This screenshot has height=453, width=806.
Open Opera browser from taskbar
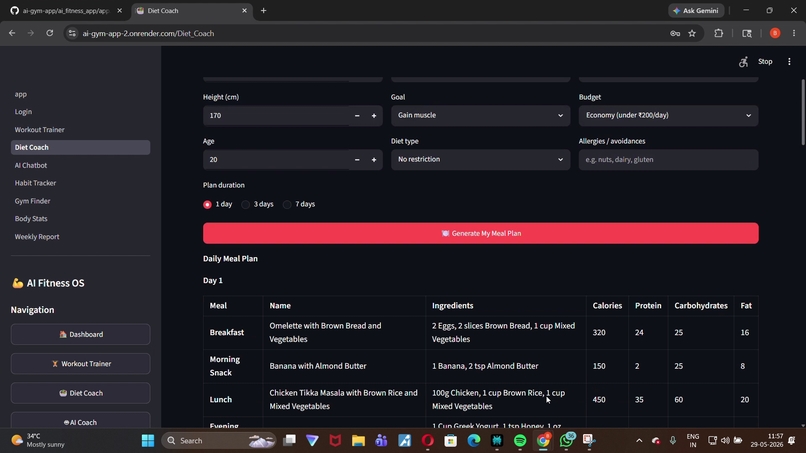coord(428,441)
